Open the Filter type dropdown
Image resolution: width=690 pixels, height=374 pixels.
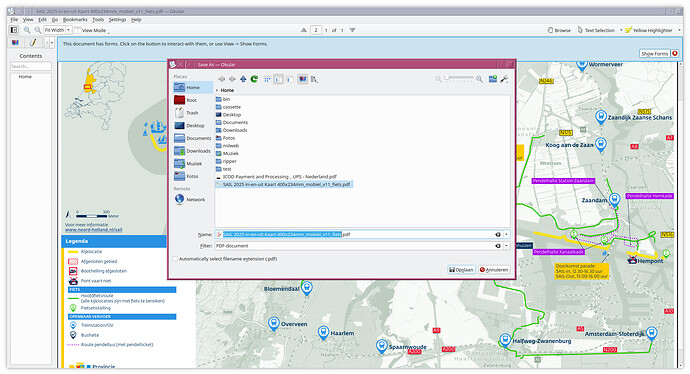tap(506, 246)
